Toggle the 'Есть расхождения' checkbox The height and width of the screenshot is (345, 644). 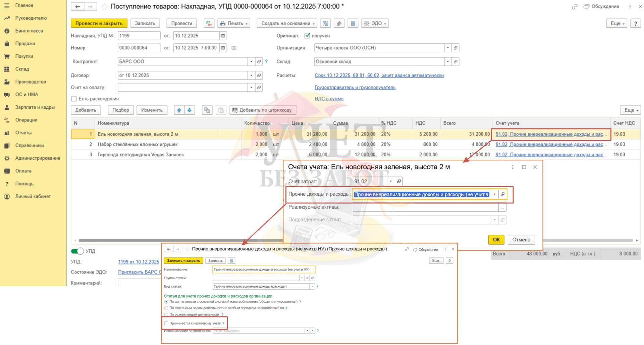(74, 99)
